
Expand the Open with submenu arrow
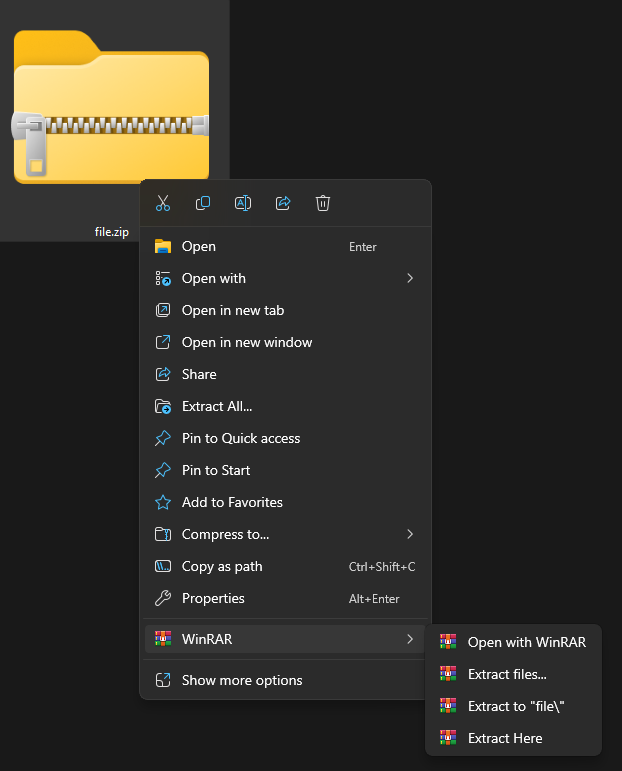[410, 278]
